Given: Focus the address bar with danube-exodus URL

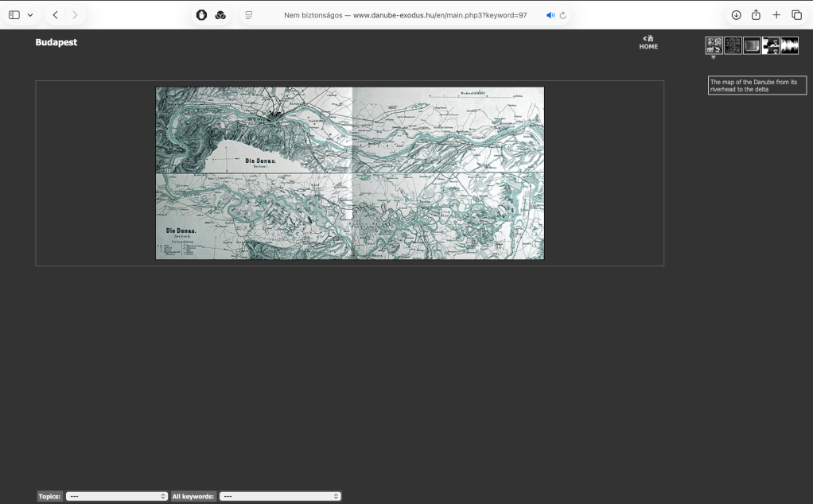Looking at the screenshot, I should point(405,15).
